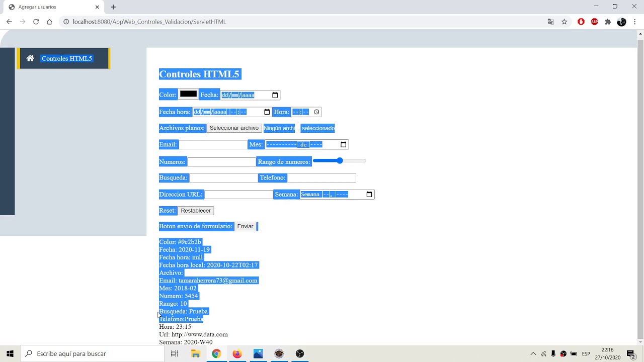Screen dimensions: 644x362
Task: Click the Restablecer reset button
Action: (x=196, y=211)
